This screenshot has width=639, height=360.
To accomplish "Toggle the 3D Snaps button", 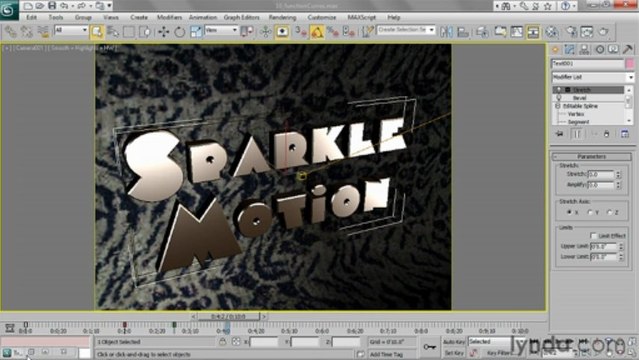I will (301, 32).
